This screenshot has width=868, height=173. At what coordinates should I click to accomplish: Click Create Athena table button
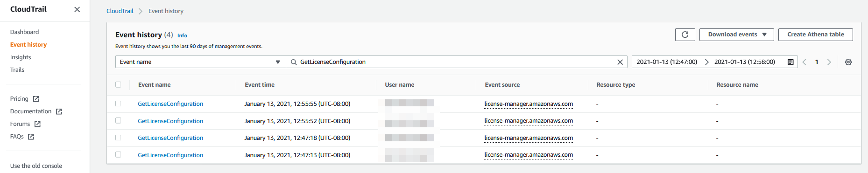pyautogui.click(x=815, y=35)
